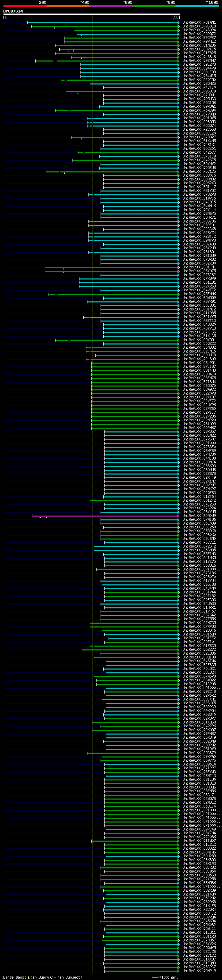
Task: Select the UniRef100_C2UYP6 label
Action: 199,405
